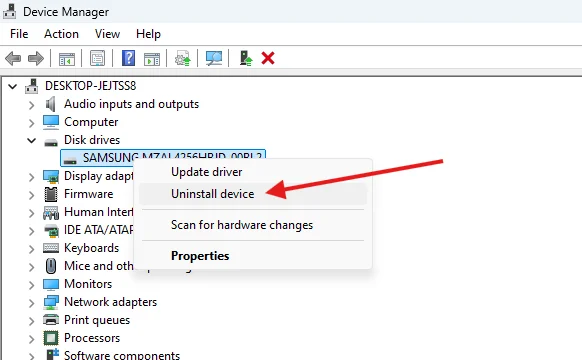The height and width of the screenshot is (360, 582).
Task: Open the Action menu
Action: [x=61, y=34]
